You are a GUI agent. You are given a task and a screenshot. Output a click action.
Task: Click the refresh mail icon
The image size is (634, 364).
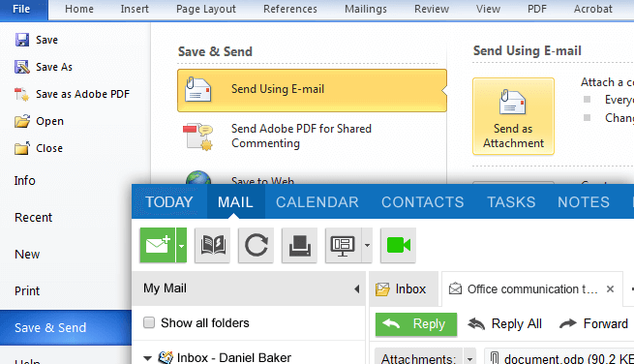pos(256,245)
